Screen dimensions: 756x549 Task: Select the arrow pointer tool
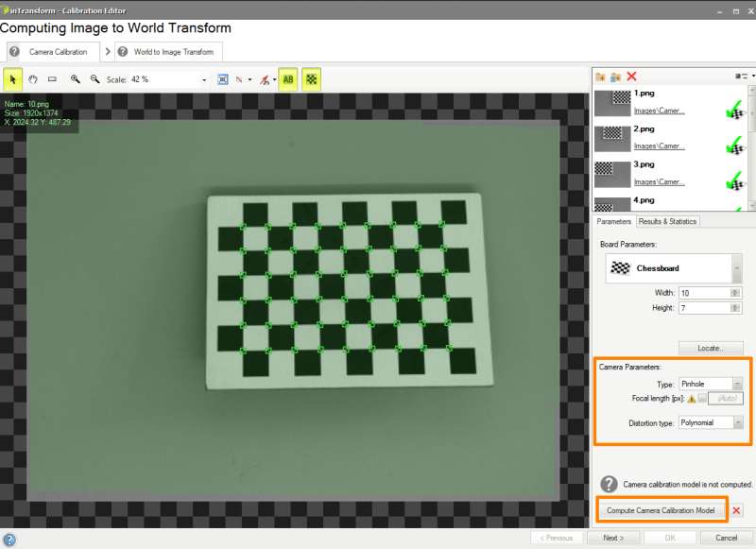coord(13,79)
